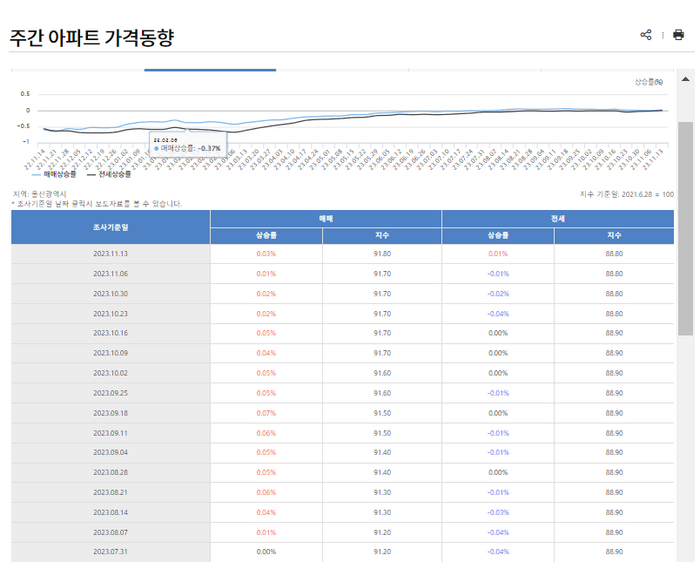Image resolution: width=700 pixels, height=562 pixels.
Task: Click the 조사기준일 column header
Action: pyautogui.click(x=110, y=227)
